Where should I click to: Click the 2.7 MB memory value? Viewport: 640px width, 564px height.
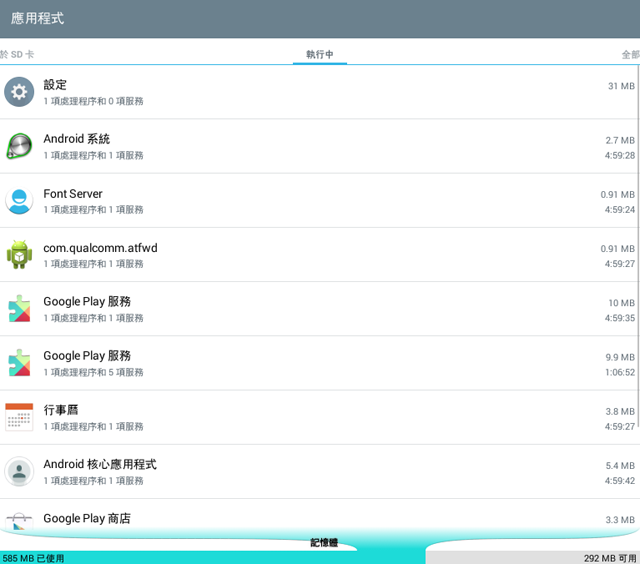coord(620,140)
